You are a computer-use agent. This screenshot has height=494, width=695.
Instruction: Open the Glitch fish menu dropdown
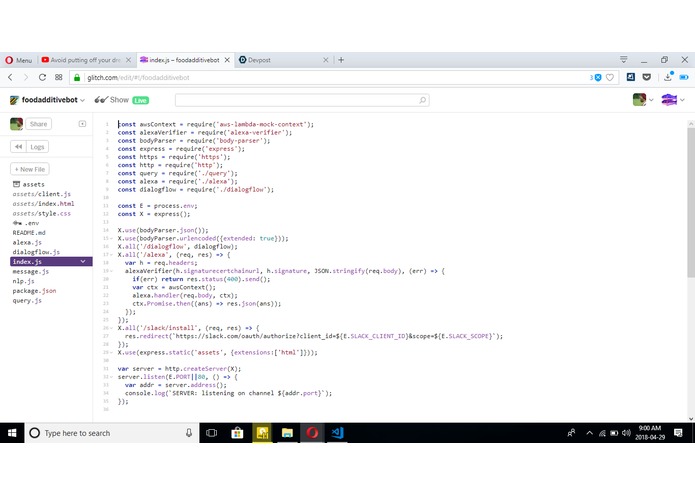tap(672, 100)
